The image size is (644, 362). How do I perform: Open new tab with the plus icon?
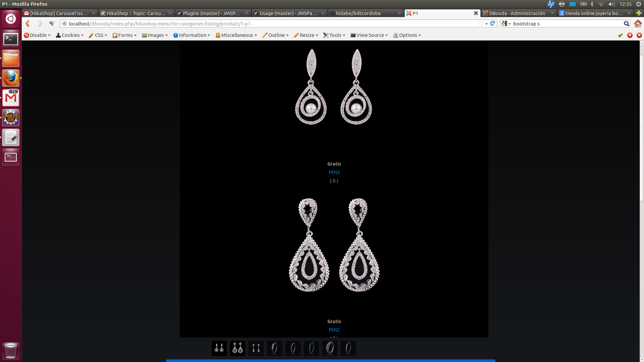pos(639,13)
